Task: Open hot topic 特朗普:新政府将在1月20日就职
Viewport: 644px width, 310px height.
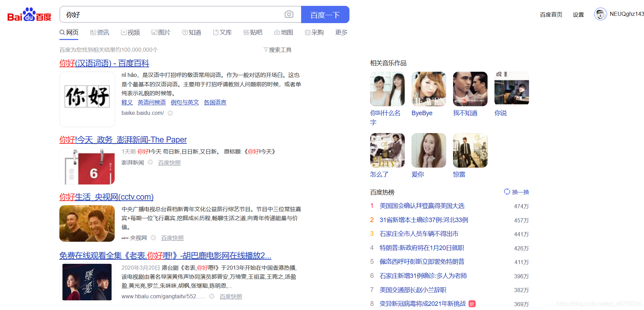Action: coord(422,248)
